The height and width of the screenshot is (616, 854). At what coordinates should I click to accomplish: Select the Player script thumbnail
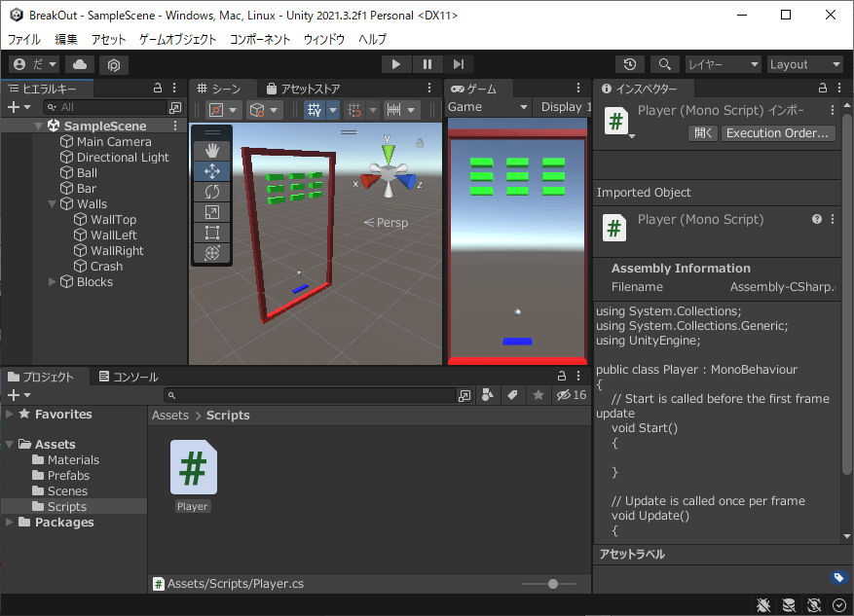[x=194, y=467]
